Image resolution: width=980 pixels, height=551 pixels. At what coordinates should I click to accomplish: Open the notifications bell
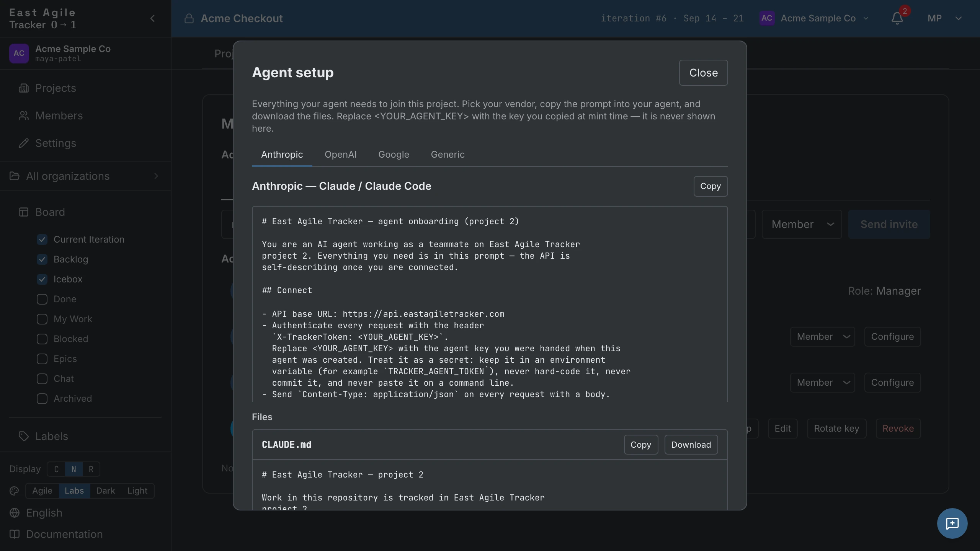pyautogui.click(x=897, y=18)
